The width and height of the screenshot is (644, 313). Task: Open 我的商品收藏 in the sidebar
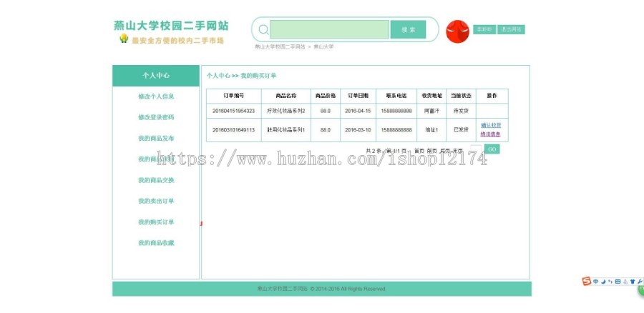(x=156, y=243)
